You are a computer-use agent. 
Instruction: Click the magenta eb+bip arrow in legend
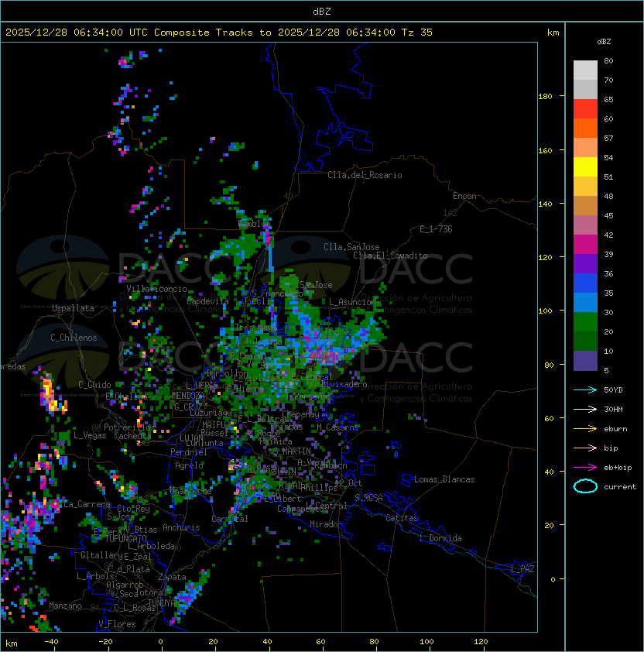[x=585, y=468]
